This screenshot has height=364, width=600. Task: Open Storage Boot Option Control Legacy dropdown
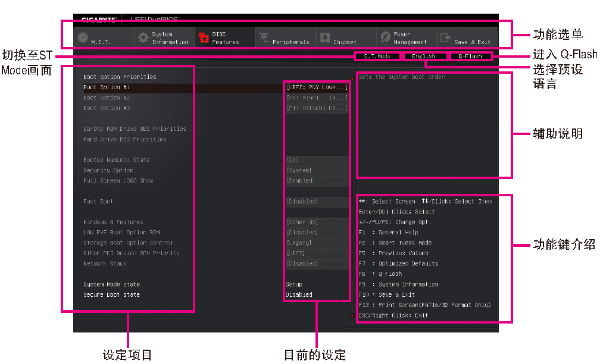317,243
